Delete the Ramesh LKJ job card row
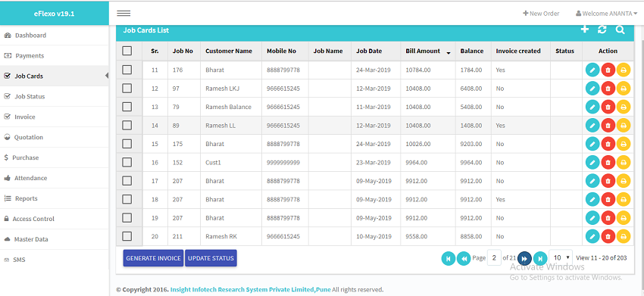Viewport: 644px width, 296px height. click(x=608, y=89)
